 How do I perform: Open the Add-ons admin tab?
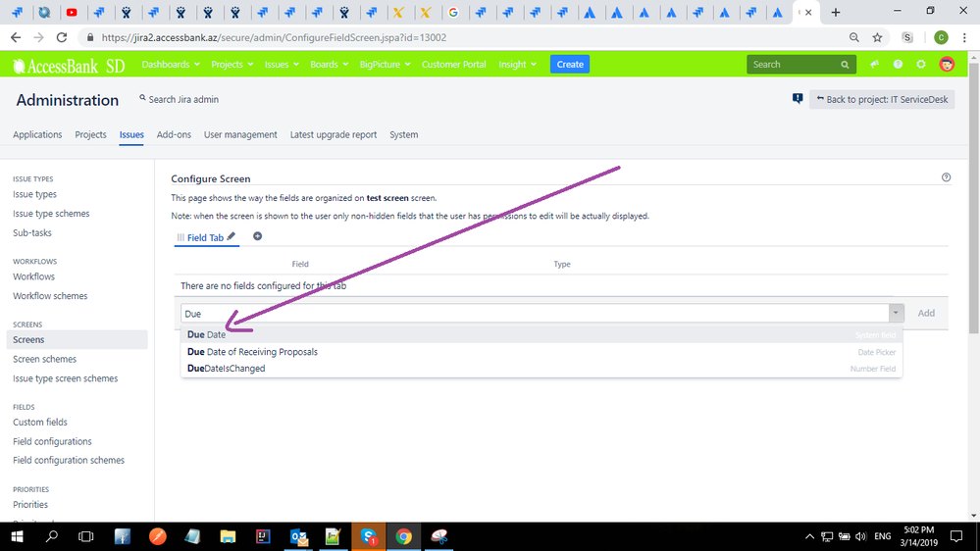click(174, 134)
